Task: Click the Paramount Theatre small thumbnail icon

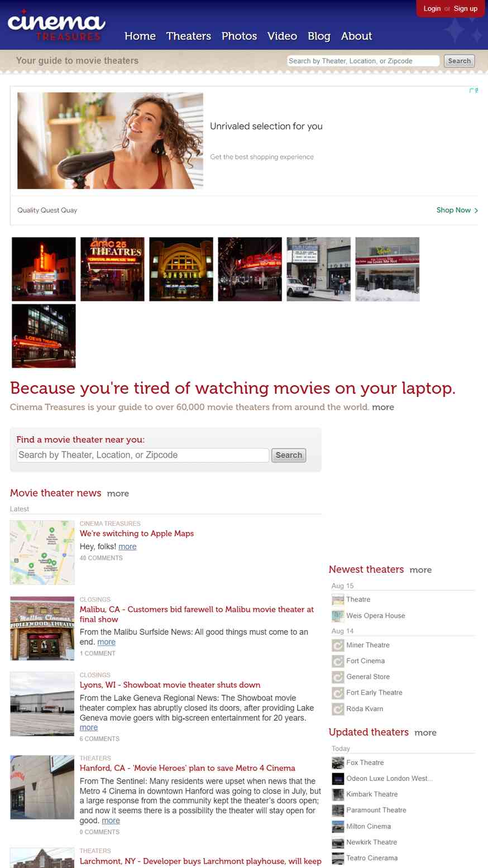Action: point(338,811)
